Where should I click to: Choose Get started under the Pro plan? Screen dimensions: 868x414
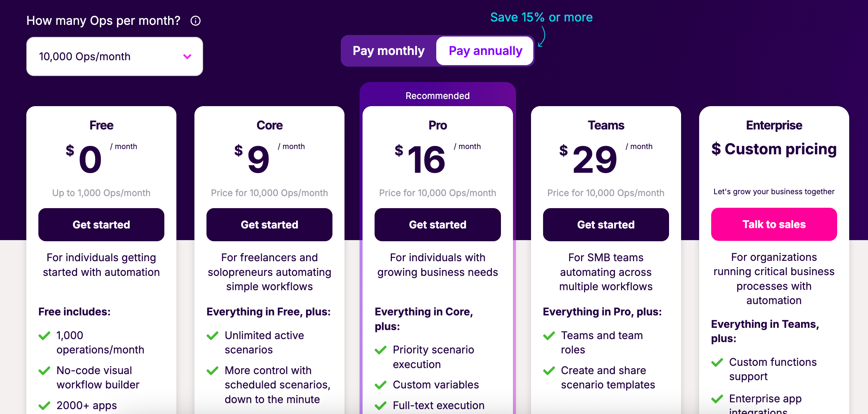(x=437, y=225)
